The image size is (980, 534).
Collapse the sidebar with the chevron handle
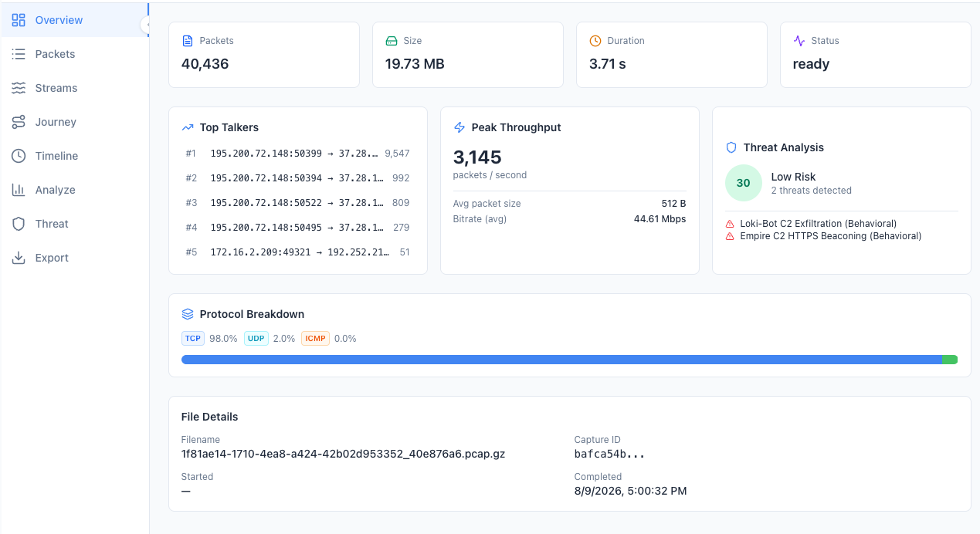[145, 25]
